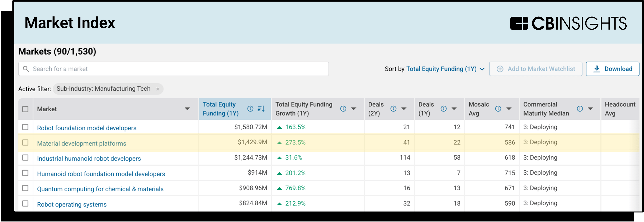Click the info icon next to Deals (2Y)

point(393,109)
